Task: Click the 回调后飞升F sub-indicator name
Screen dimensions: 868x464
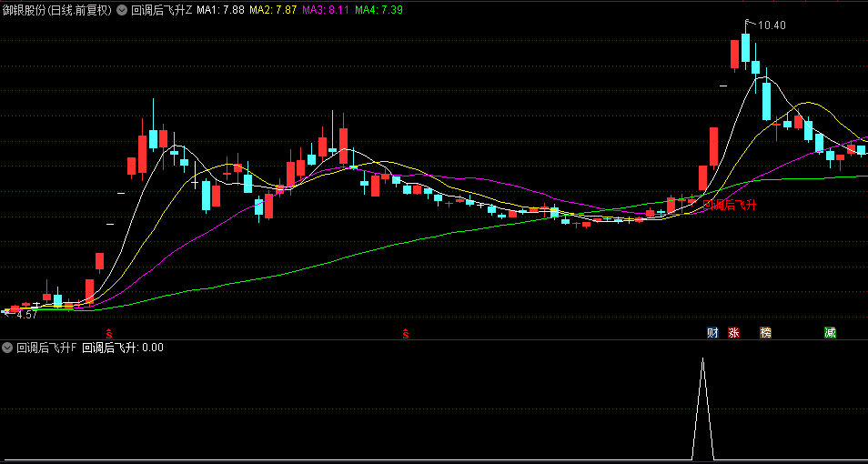Action: pyautogui.click(x=46, y=348)
